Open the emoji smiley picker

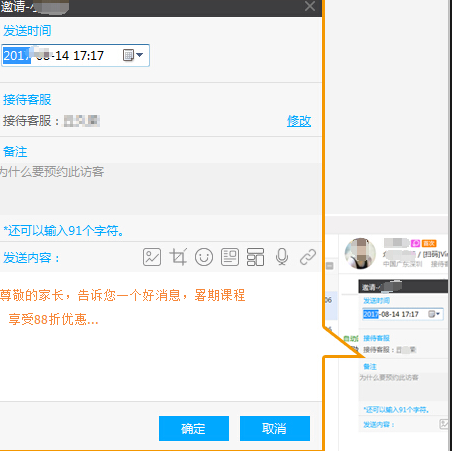204,257
